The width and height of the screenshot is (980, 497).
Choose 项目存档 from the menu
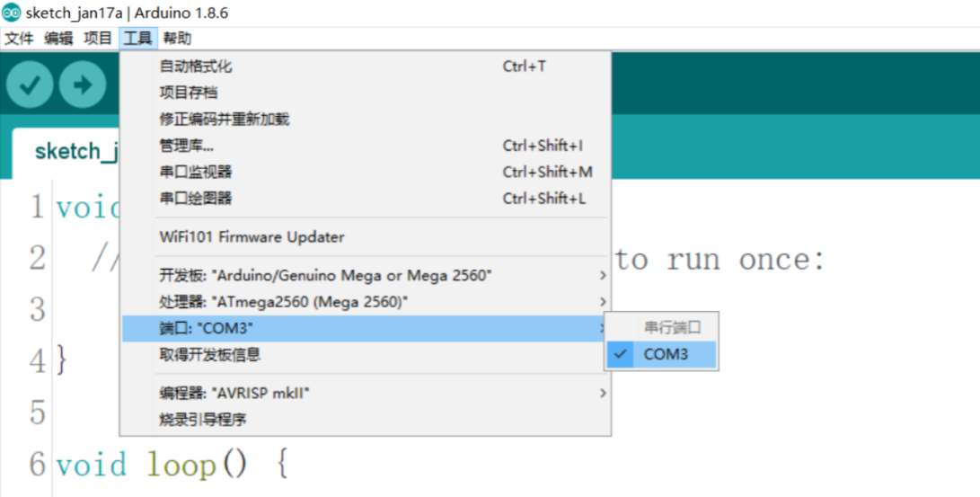tap(365, 93)
